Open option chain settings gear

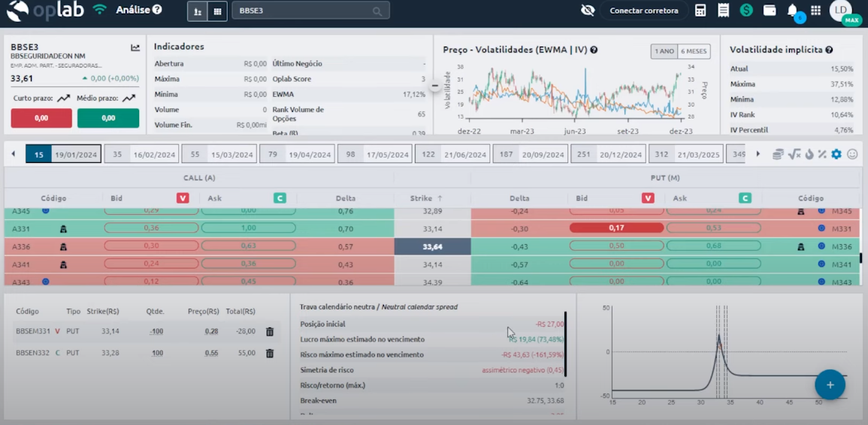click(x=836, y=154)
